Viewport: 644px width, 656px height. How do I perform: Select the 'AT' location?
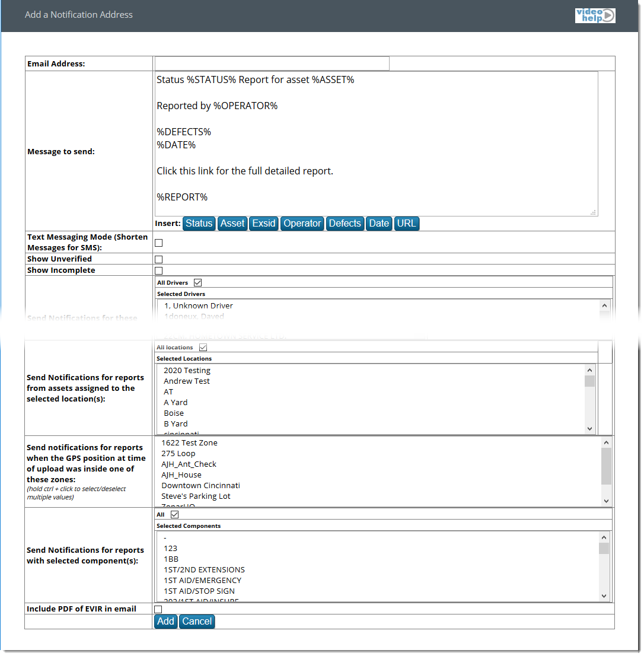click(168, 392)
